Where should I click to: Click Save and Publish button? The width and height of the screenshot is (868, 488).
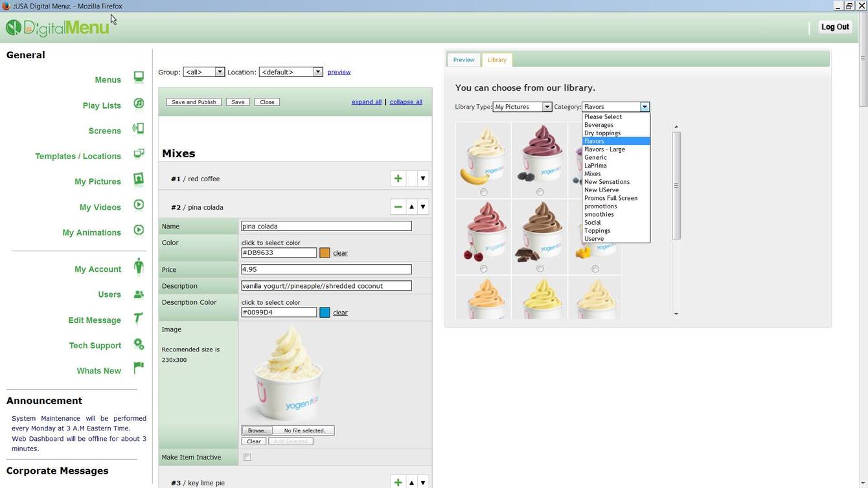tap(194, 102)
